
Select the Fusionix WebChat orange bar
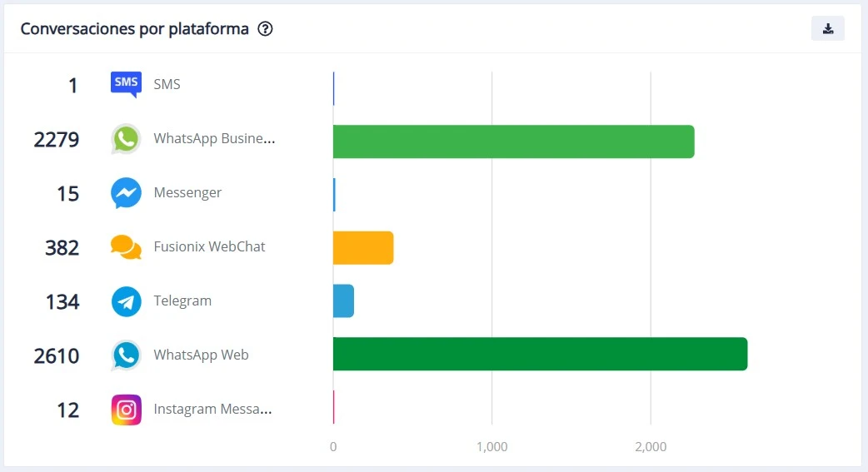tap(363, 248)
